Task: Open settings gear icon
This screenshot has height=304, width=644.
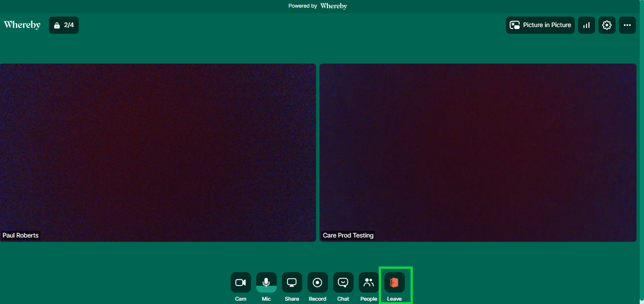Action: [x=607, y=25]
